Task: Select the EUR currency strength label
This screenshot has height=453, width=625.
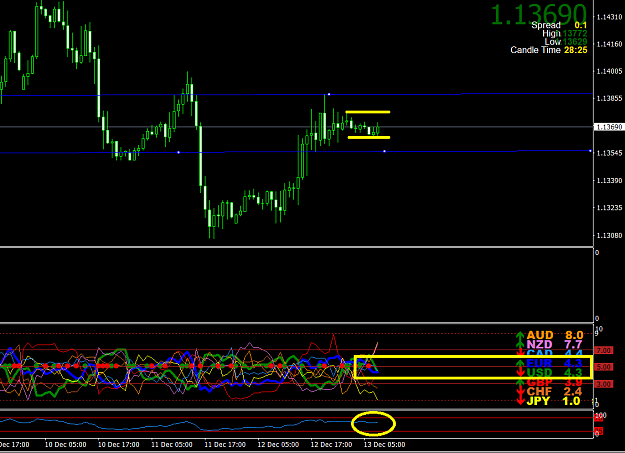Action: [539, 364]
